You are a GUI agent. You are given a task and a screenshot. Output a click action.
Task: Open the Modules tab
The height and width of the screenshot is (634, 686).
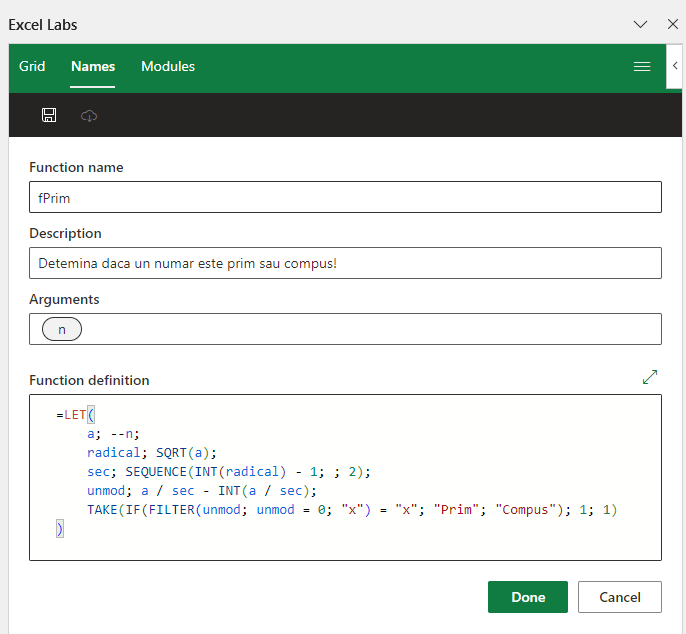pyautogui.click(x=168, y=67)
